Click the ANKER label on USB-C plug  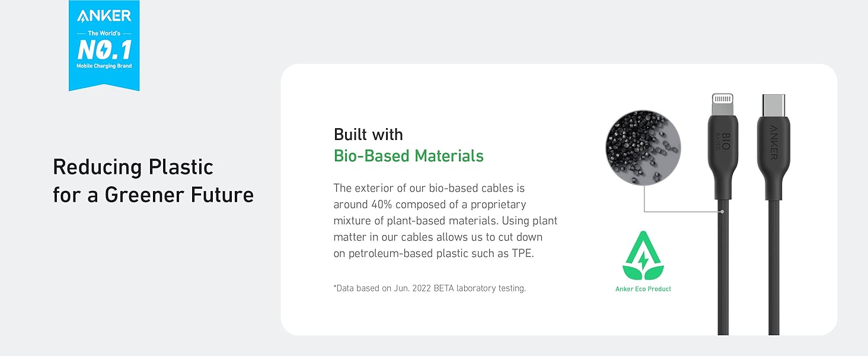(x=774, y=142)
